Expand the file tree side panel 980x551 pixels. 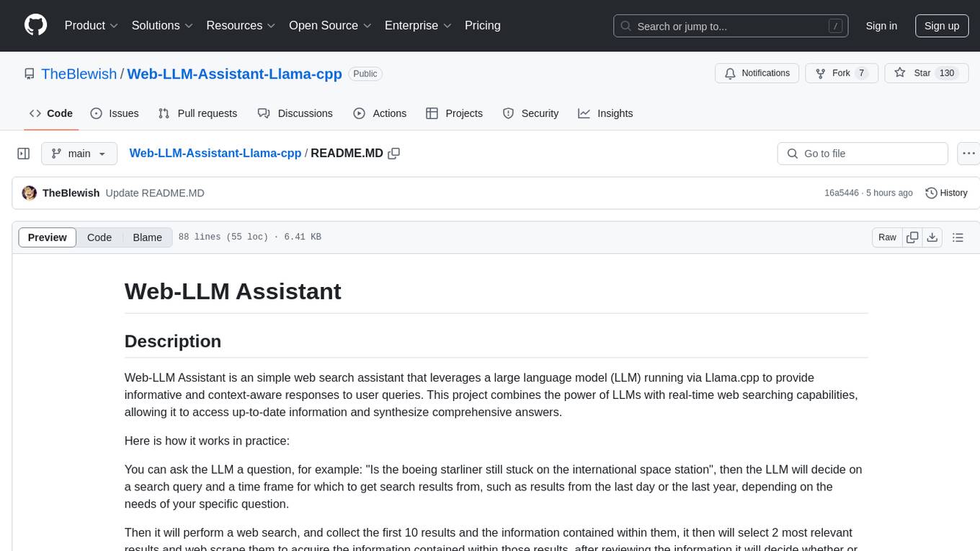[x=24, y=154]
